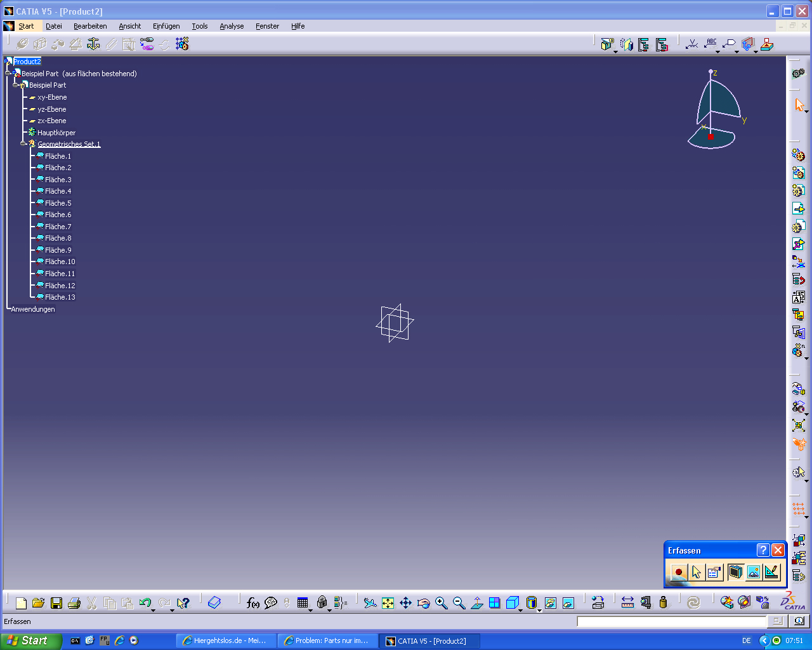Click the Swap visible space icon
The image size is (812, 650).
tap(568, 603)
